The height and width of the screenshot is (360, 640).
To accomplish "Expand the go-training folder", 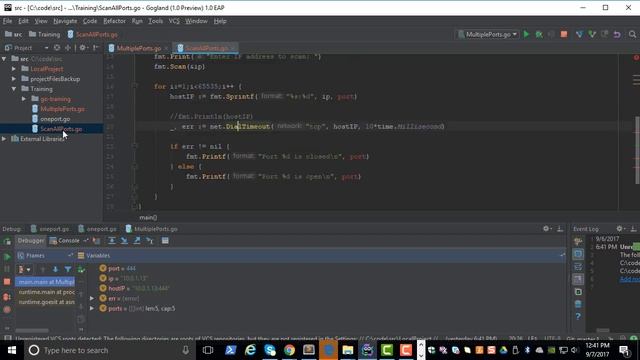I will pos(24,99).
